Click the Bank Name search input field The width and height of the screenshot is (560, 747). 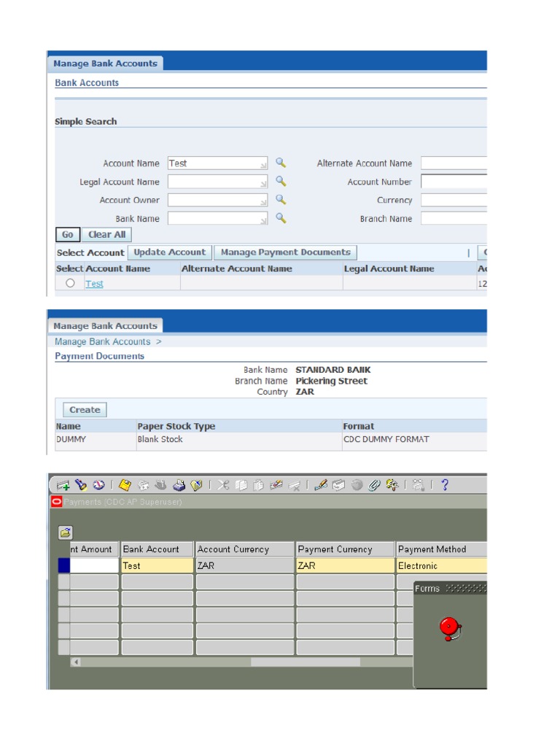pos(217,219)
